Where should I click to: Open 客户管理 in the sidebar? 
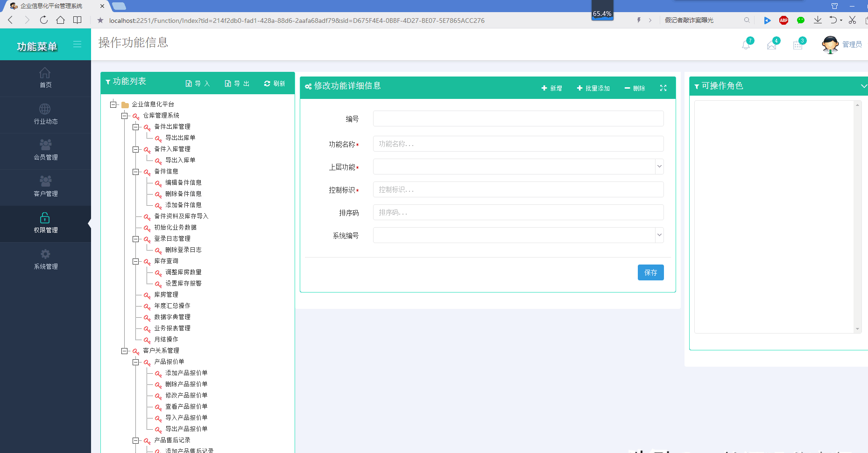45,187
